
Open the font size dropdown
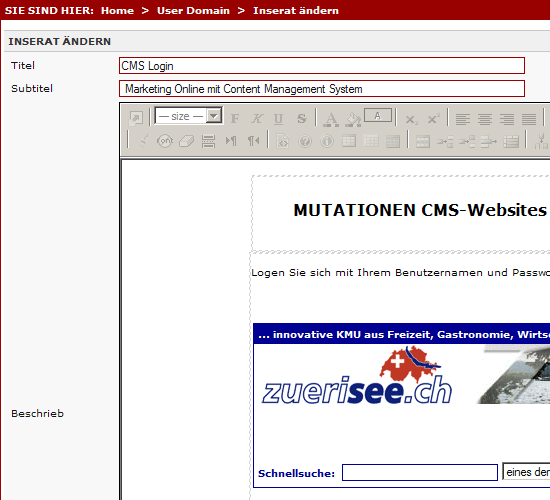click(x=188, y=116)
